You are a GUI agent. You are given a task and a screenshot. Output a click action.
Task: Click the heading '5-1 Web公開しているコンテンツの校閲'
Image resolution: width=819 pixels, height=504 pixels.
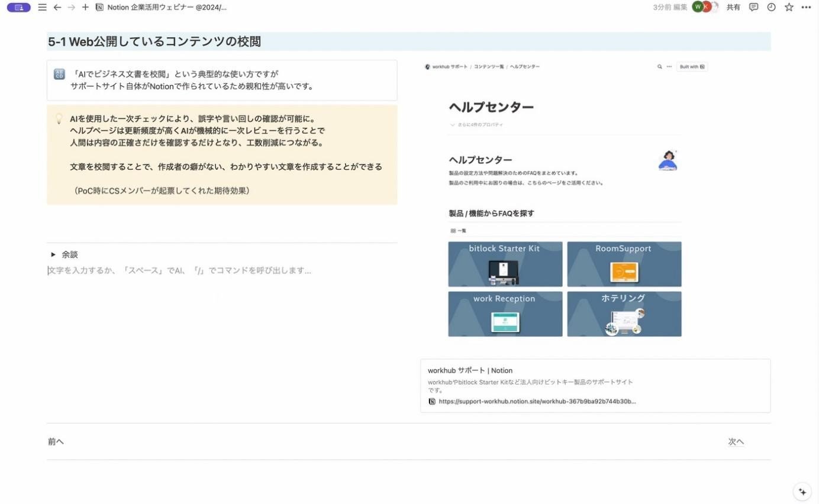tap(154, 41)
